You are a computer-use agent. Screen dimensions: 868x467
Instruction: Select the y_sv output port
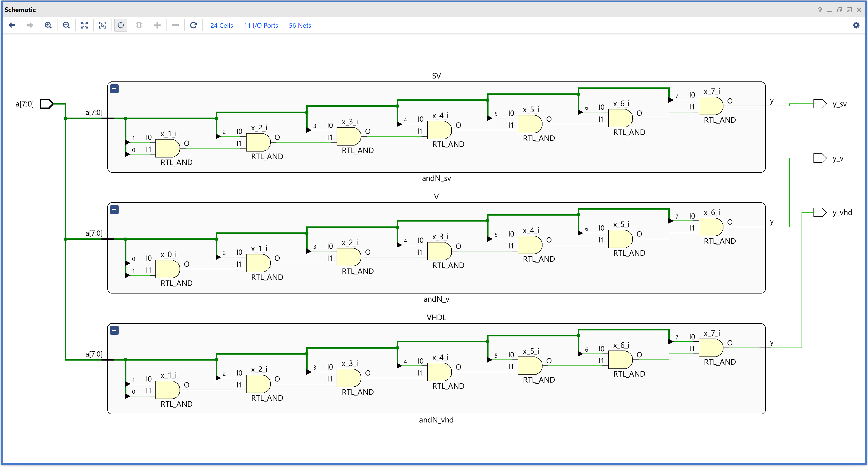820,104
